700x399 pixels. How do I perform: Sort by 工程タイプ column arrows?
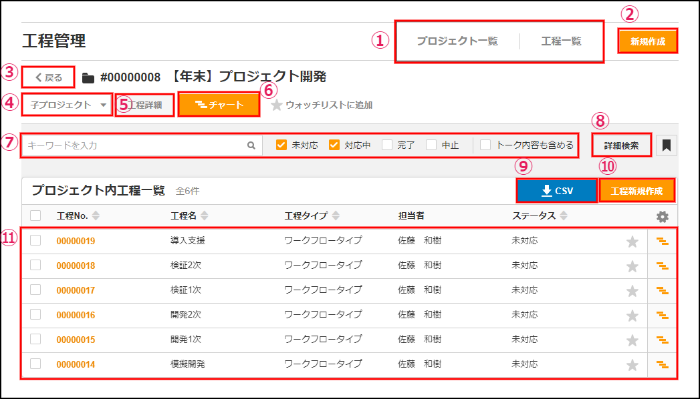click(335, 216)
